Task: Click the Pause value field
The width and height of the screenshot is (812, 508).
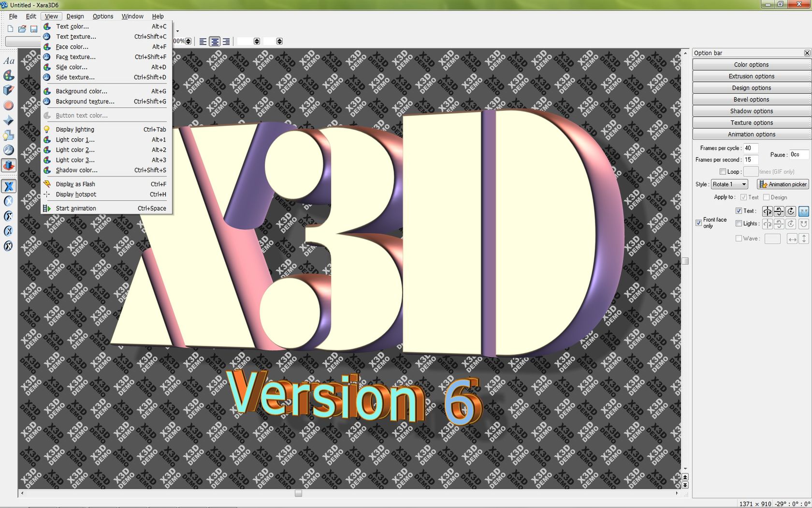Action: point(799,155)
